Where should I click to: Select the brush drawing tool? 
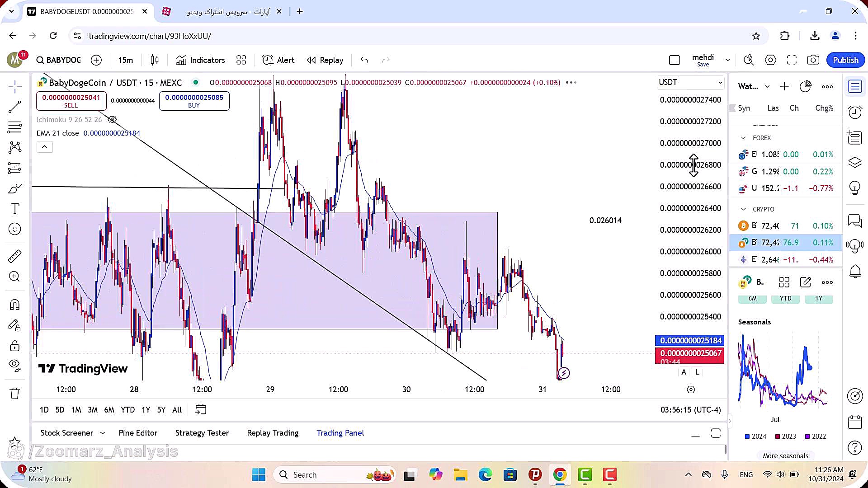15,188
